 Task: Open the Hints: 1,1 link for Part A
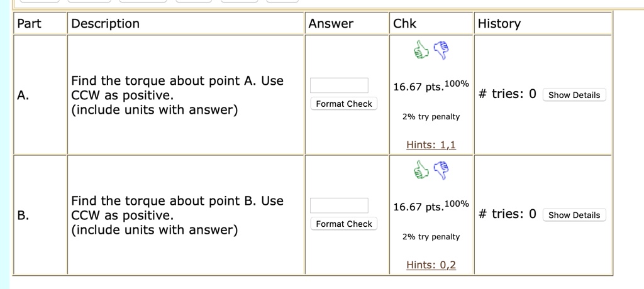coord(431,145)
